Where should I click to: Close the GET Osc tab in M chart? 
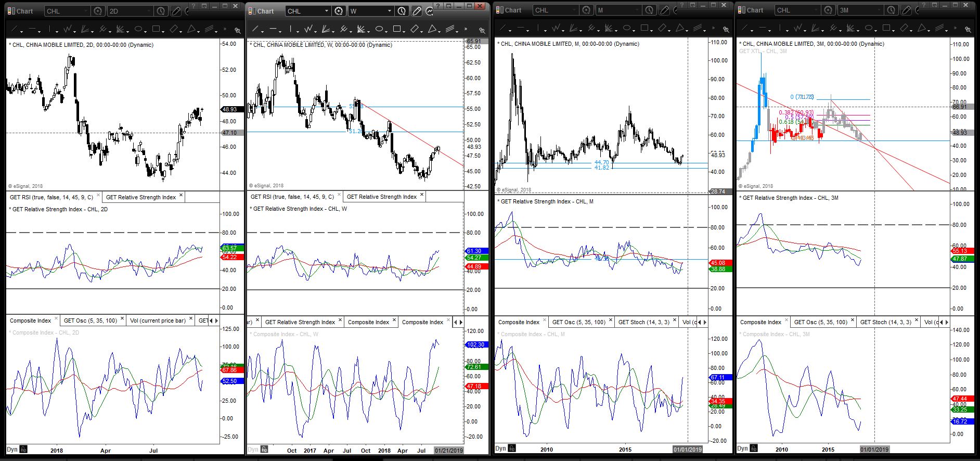point(610,321)
